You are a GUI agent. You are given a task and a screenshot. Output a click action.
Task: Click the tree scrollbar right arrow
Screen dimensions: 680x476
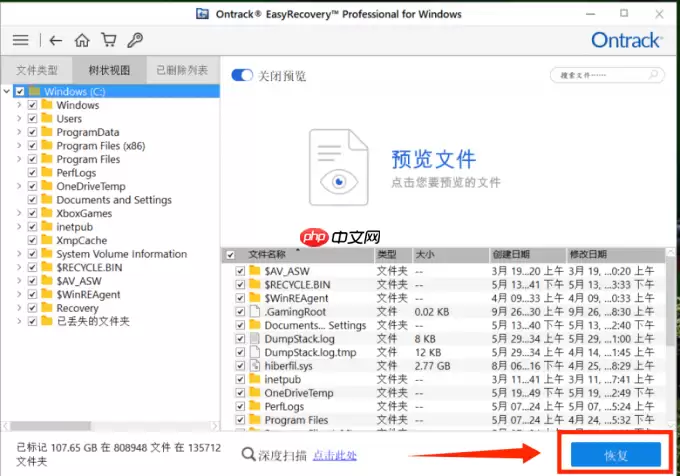215,426
